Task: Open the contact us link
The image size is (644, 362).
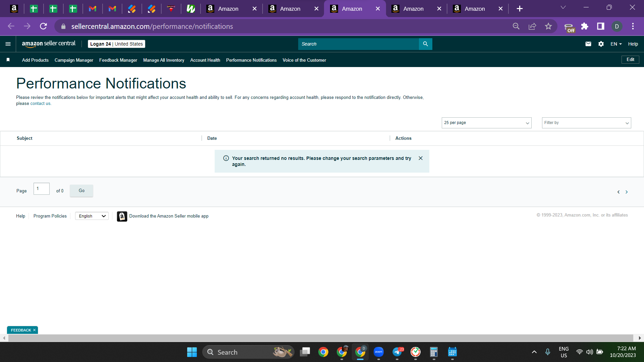Action: coord(41,104)
